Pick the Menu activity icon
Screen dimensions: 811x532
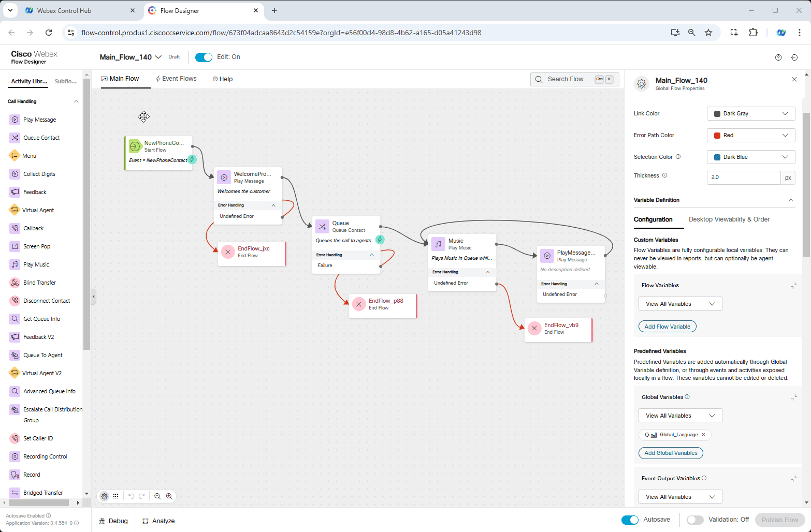[x=15, y=156]
